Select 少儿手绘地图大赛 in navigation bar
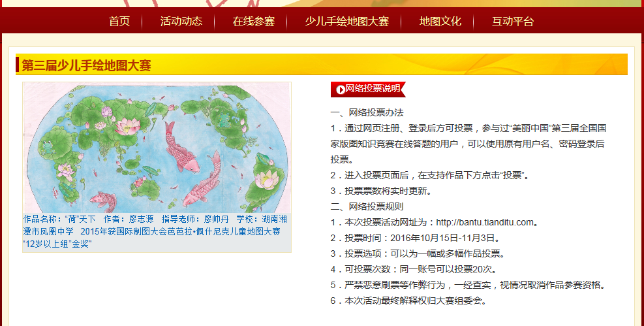 tap(346, 21)
